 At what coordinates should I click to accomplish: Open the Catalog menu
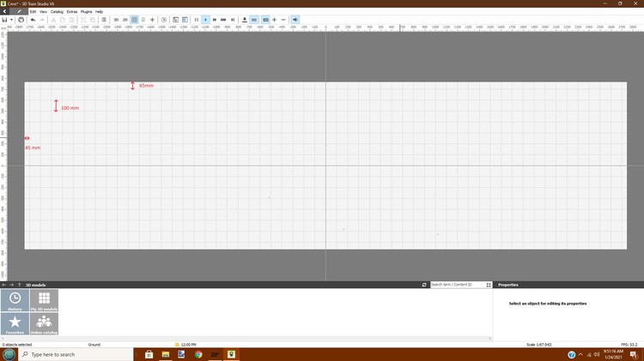[x=57, y=12]
